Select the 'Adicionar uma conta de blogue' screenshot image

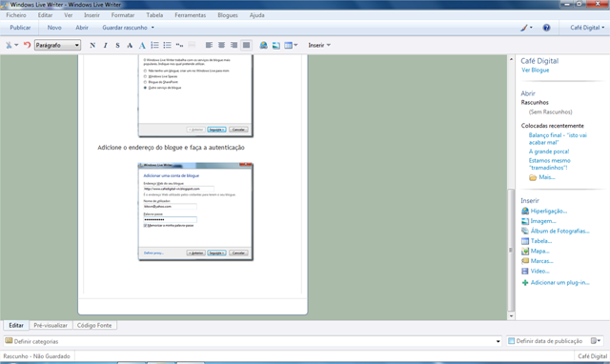195,212
